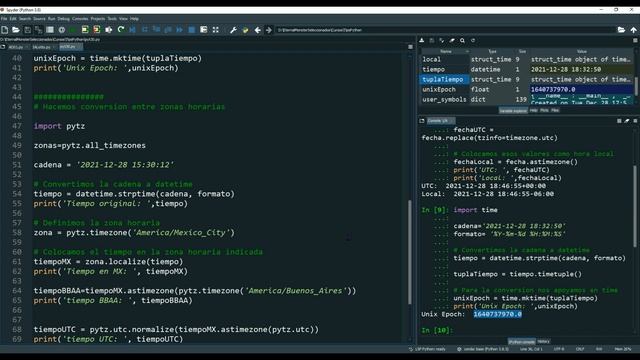The image size is (640, 360).
Task: Import data in the Variable Explorer
Action: [x=422, y=40]
